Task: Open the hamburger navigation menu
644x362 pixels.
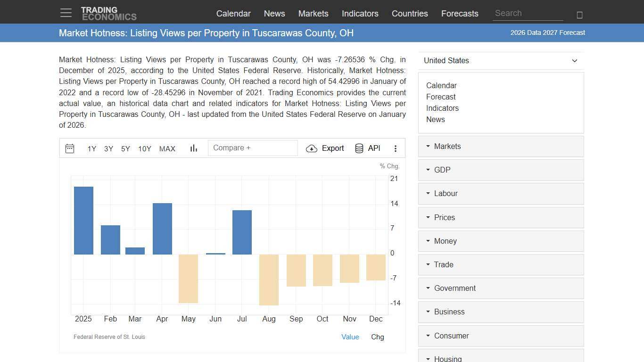Action: pyautogui.click(x=66, y=13)
